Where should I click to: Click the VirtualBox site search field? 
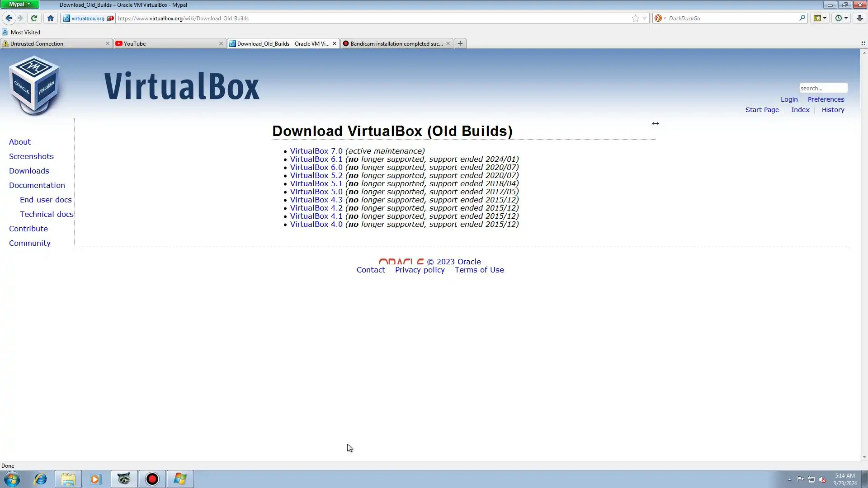pos(823,88)
